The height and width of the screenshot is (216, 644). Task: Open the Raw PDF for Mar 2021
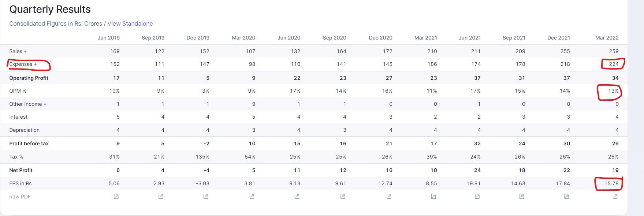coord(433,197)
